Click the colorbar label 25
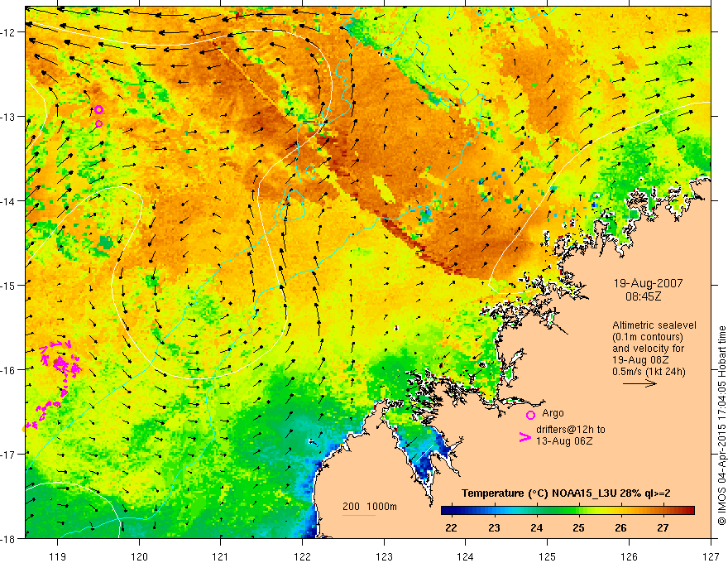This screenshot has height=563, width=728. point(578,527)
